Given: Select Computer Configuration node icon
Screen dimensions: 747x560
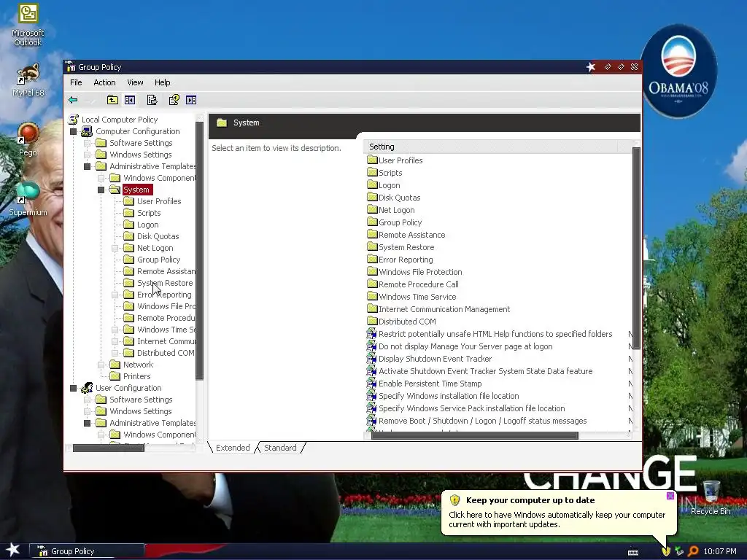Looking at the screenshot, I should [87, 131].
